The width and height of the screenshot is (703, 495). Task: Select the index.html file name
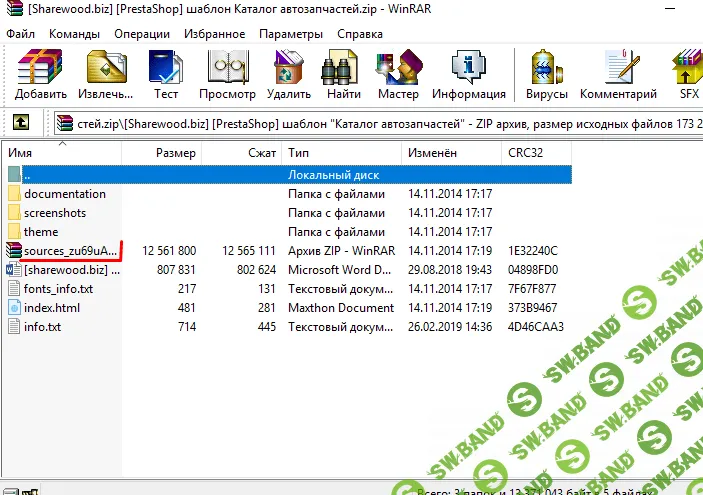click(x=52, y=308)
